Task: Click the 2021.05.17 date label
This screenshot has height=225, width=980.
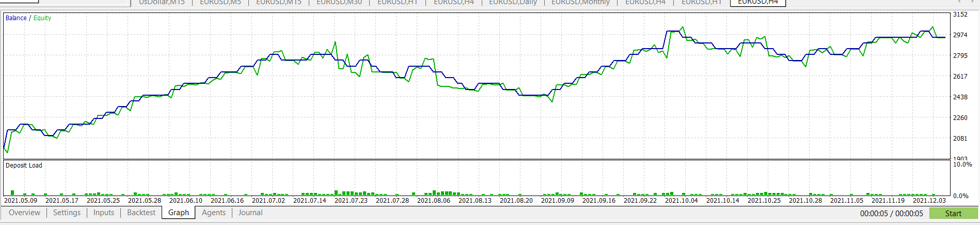Action: tap(62, 201)
